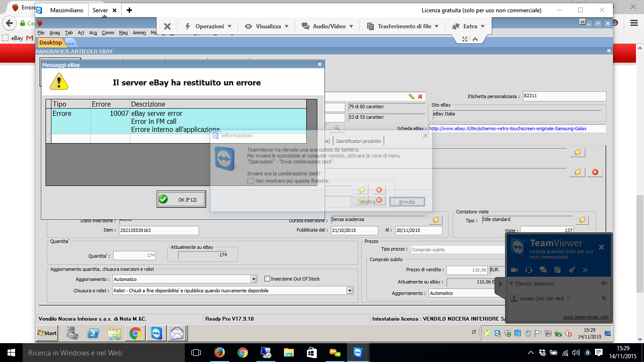Expand Chiusura e relist dropdown
The width and height of the screenshot is (644, 362).
click(349, 291)
